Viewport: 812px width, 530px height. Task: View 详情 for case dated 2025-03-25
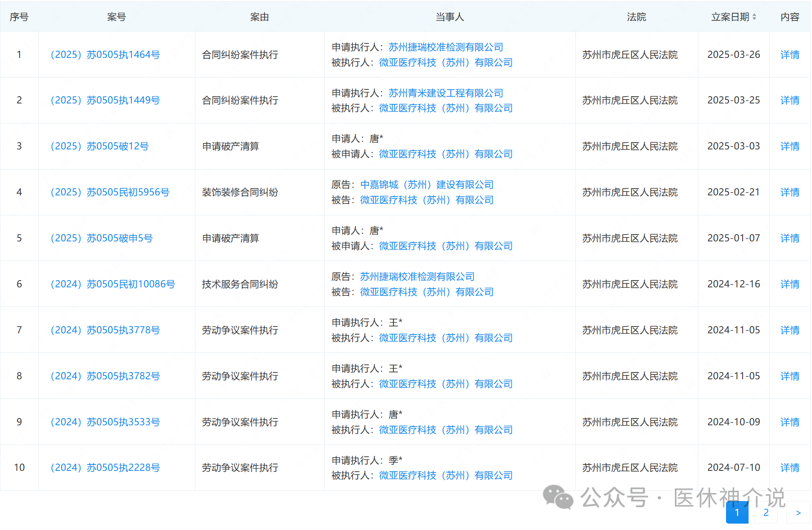click(x=790, y=100)
